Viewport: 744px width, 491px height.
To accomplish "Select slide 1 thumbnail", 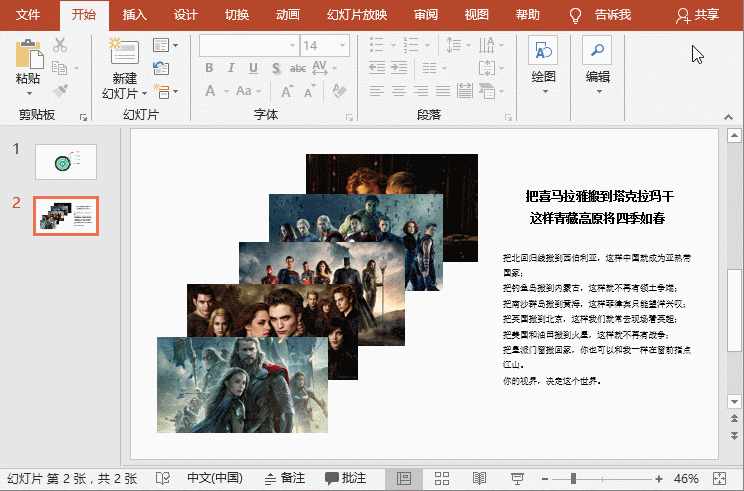I will [x=66, y=161].
